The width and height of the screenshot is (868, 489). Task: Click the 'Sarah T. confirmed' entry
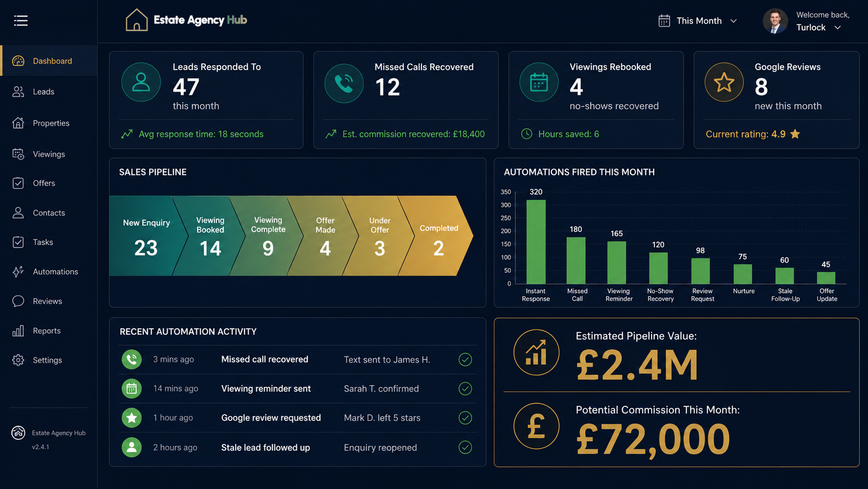click(x=381, y=389)
